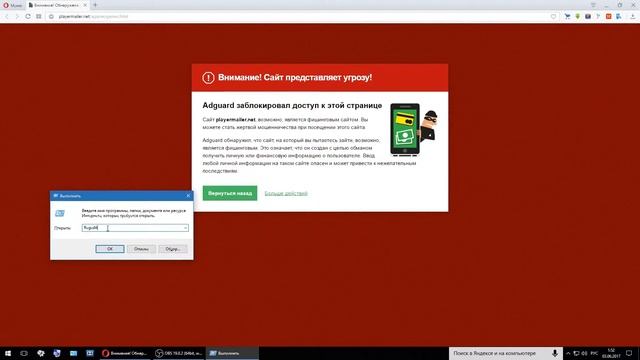Click the green 'Вернуться назад' button
Screen dimensions: 640x360
point(230,193)
